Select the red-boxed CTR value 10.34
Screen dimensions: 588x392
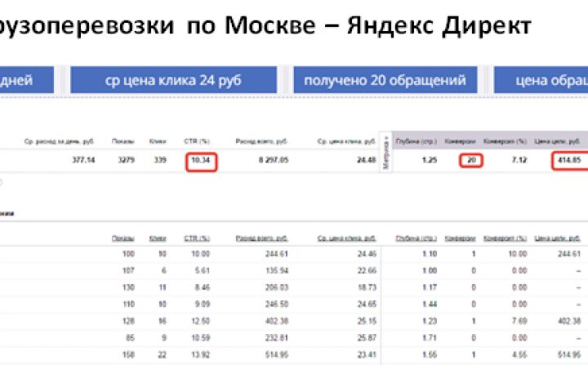(201, 162)
